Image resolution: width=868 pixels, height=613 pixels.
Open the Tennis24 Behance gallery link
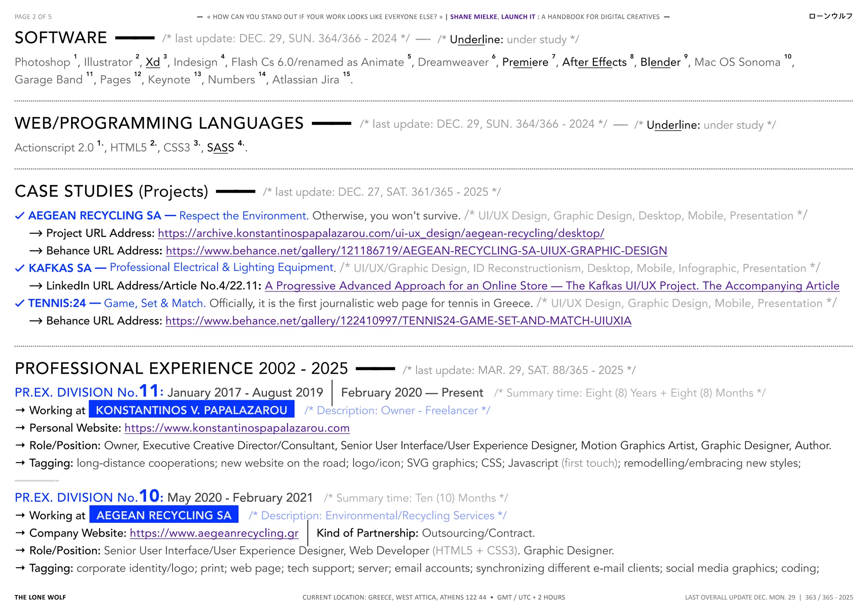398,321
